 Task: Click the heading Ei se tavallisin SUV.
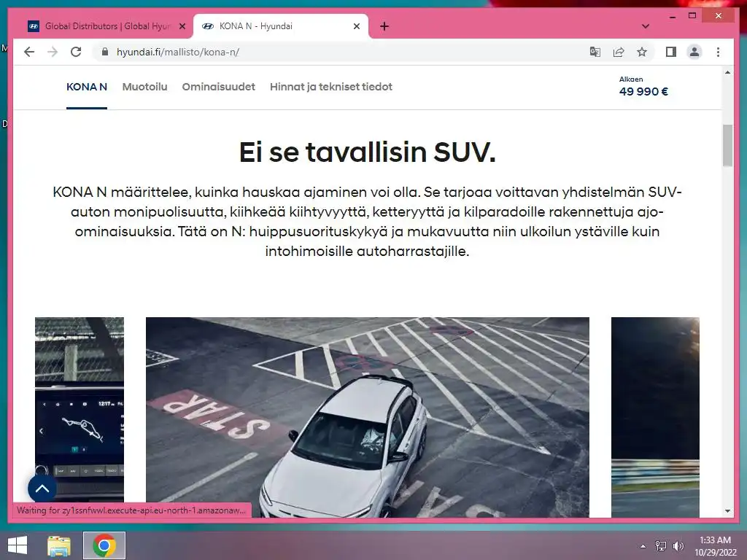point(368,152)
